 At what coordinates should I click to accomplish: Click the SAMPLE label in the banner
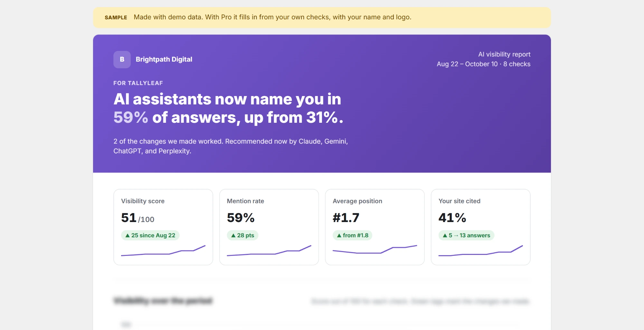(116, 17)
